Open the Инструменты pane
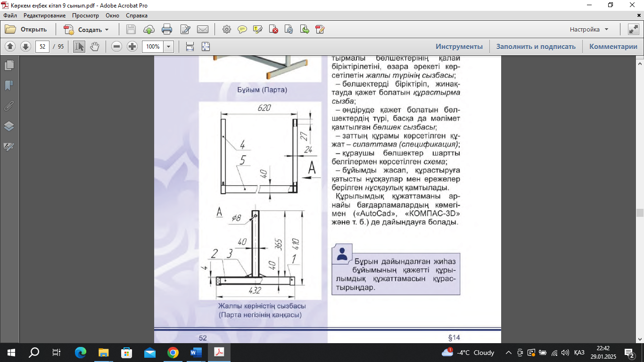The width and height of the screenshot is (644, 362). tap(459, 47)
